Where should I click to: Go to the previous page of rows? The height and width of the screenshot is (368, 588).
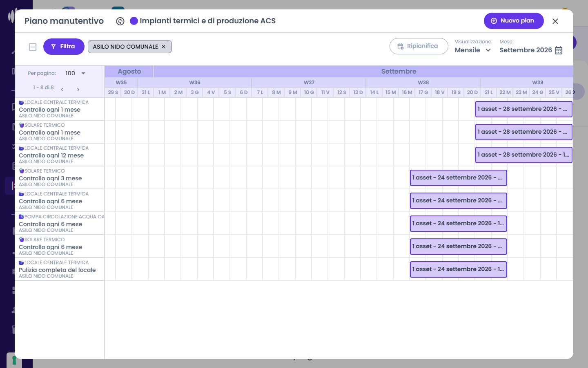coord(62,89)
